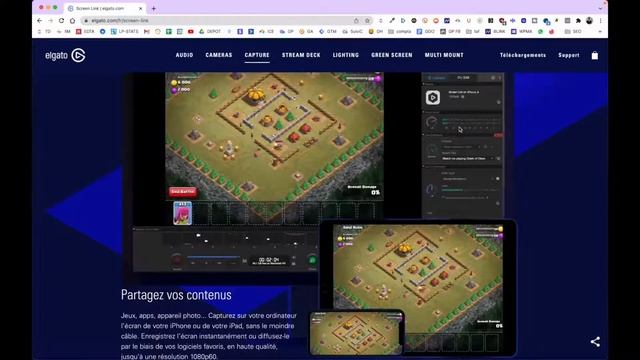
Task: Open Chrome's three-dot menu
Action: pos(600,20)
